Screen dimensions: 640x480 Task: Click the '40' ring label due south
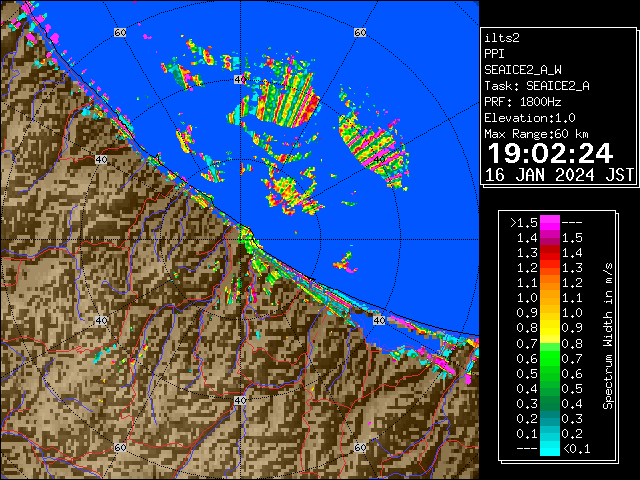[x=240, y=400]
